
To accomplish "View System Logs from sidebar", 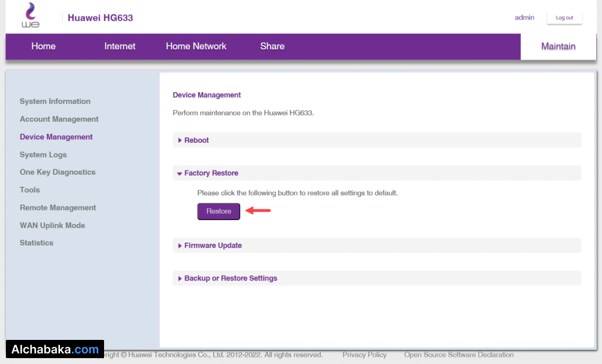I will [44, 155].
